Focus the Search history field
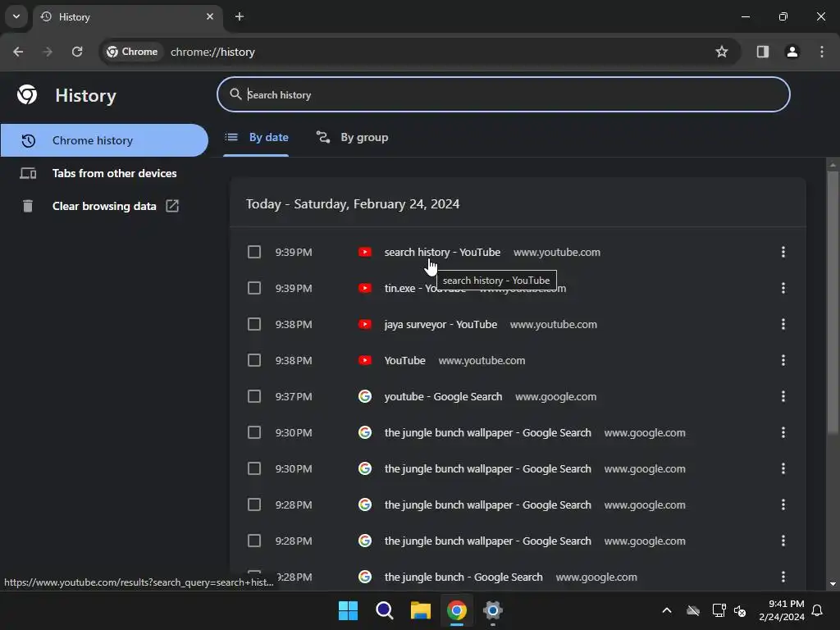The width and height of the screenshot is (840, 630). (504, 95)
